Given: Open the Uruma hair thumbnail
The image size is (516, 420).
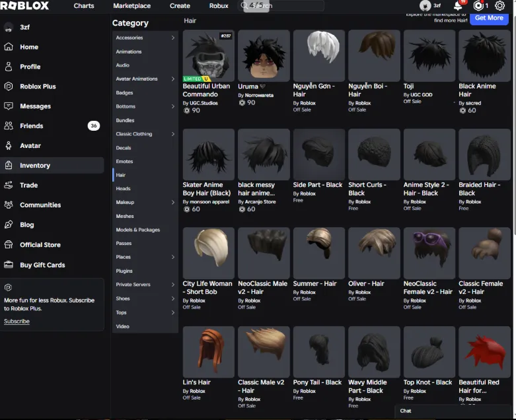Looking at the screenshot, I should point(264,55).
